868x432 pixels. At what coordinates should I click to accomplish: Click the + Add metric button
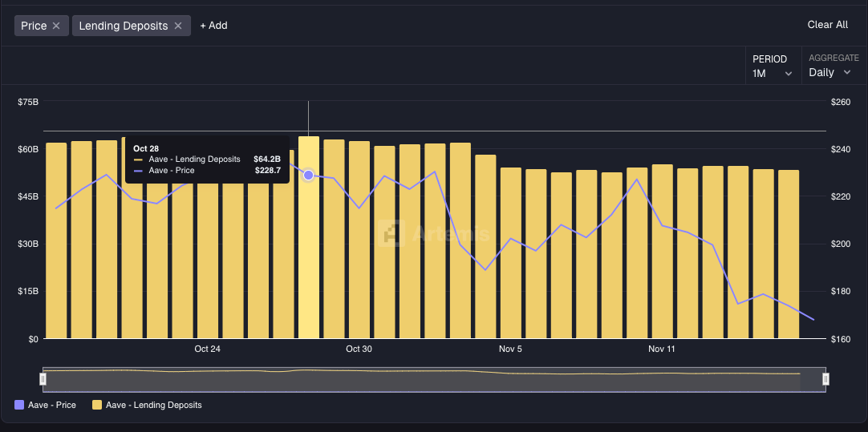pos(213,26)
